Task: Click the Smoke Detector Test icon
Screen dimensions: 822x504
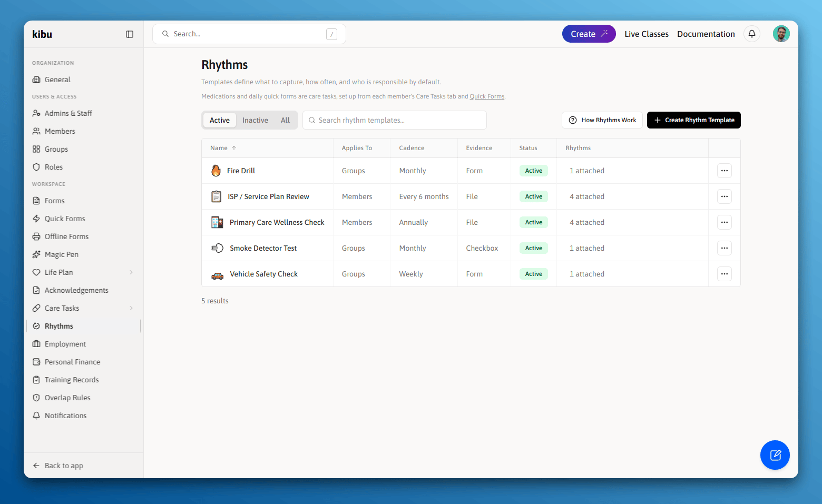Action: 217,248
